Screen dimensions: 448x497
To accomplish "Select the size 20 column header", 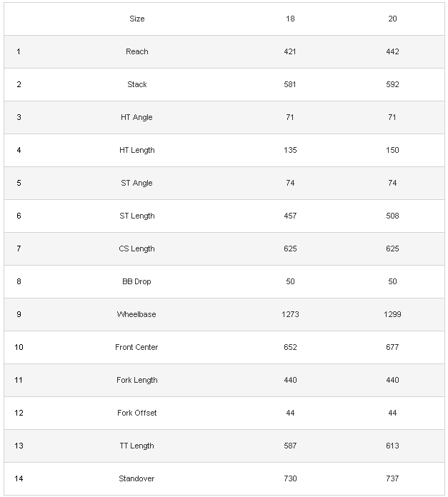I will tap(392, 19).
